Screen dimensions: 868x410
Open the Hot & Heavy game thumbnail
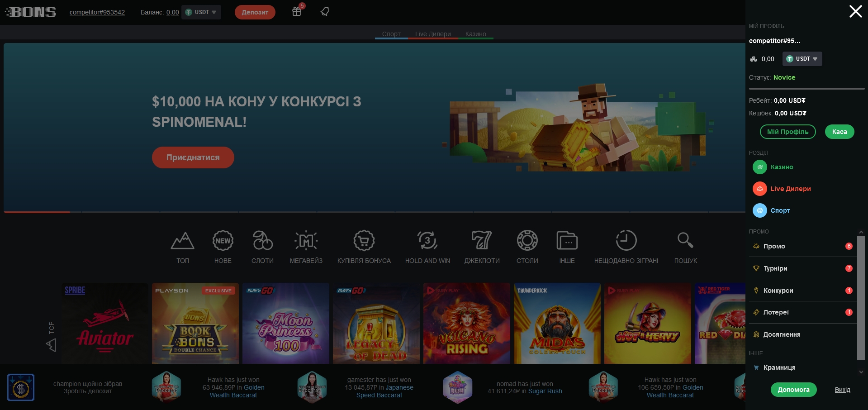click(x=648, y=323)
